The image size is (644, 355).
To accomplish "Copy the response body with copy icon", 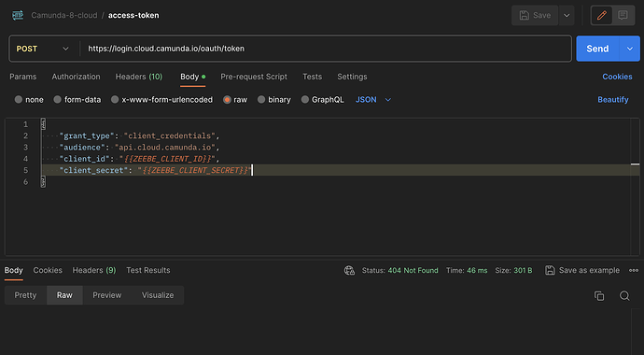I will [599, 296].
